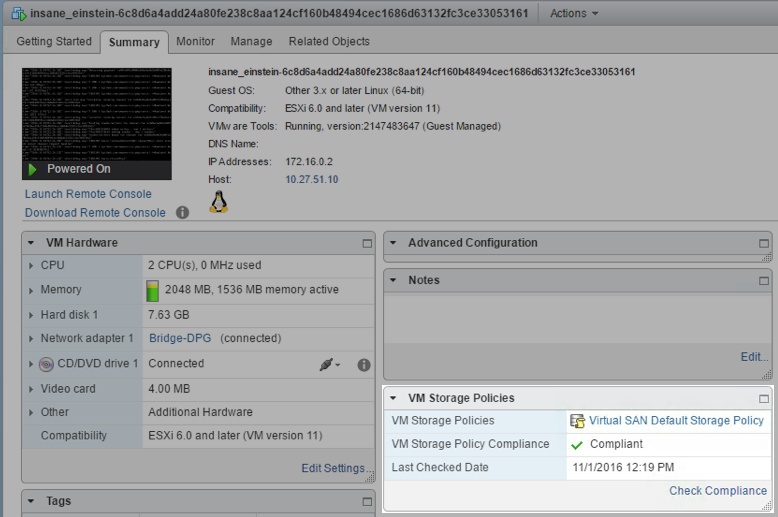The width and height of the screenshot is (778, 517).
Task: Click the VM icon beside the title
Action: point(16,13)
